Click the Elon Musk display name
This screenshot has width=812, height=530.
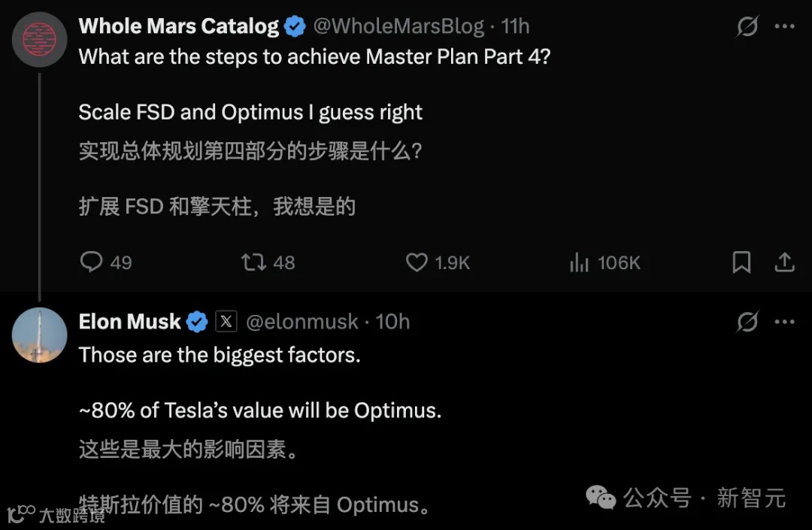point(129,323)
